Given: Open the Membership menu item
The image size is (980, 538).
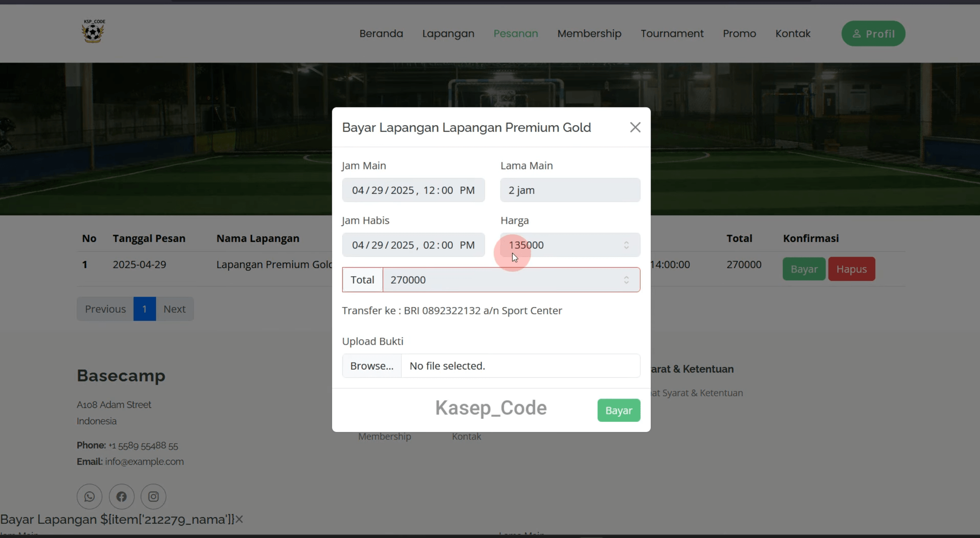Looking at the screenshot, I should (x=589, y=34).
